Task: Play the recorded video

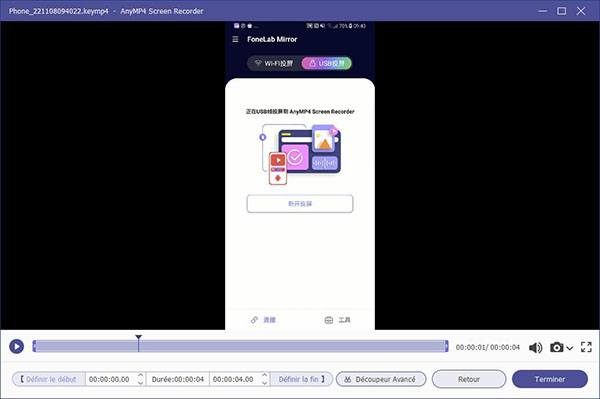Action: [x=16, y=347]
